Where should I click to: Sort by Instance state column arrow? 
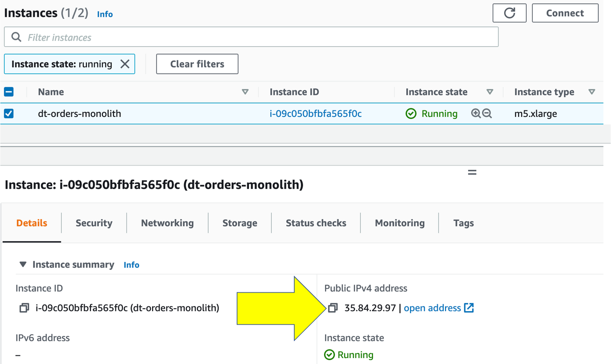490,92
